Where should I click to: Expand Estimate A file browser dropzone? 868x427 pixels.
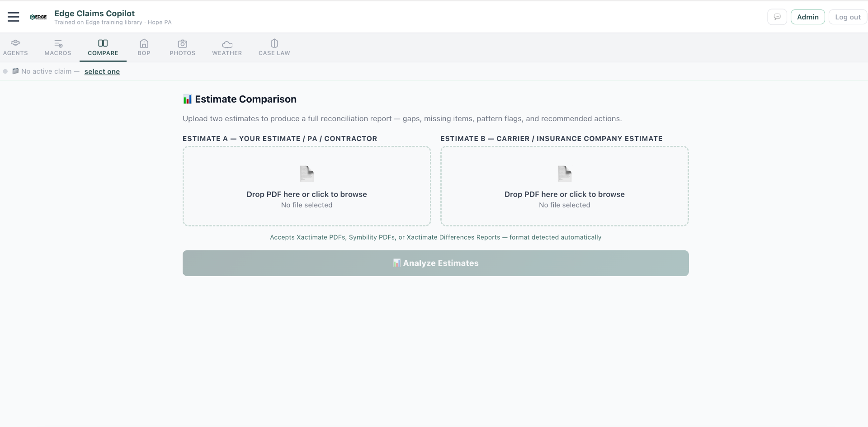[x=307, y=186]
